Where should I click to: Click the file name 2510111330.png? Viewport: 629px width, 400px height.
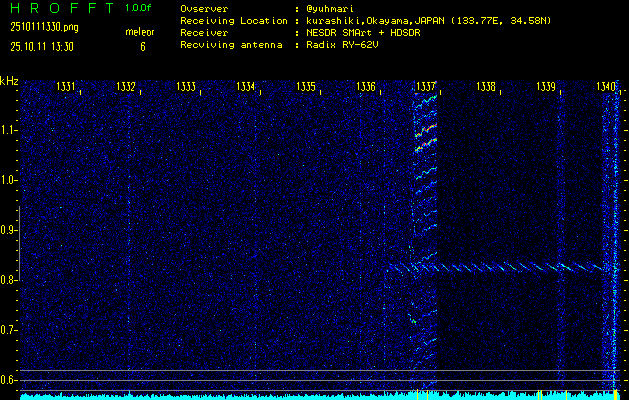[x=44, y=27]
